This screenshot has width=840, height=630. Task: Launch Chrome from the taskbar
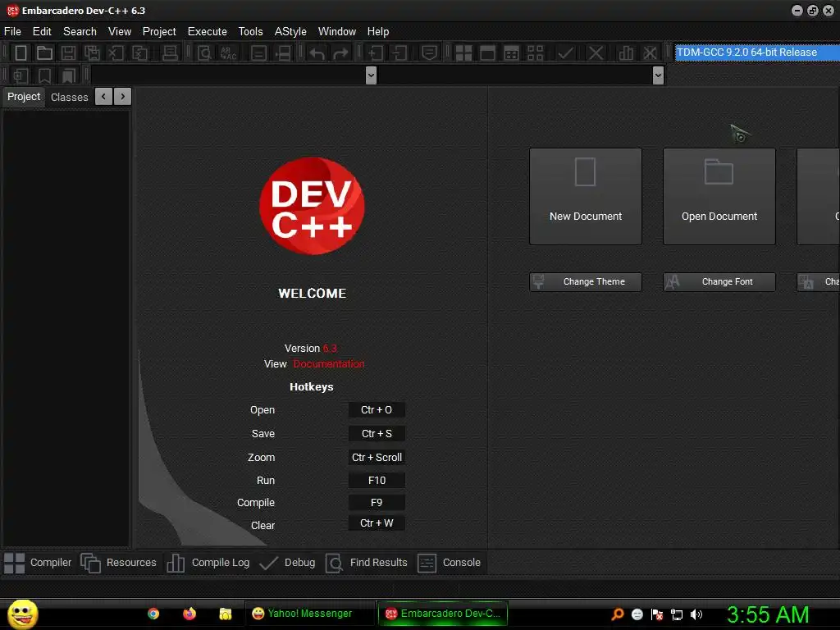153,614
